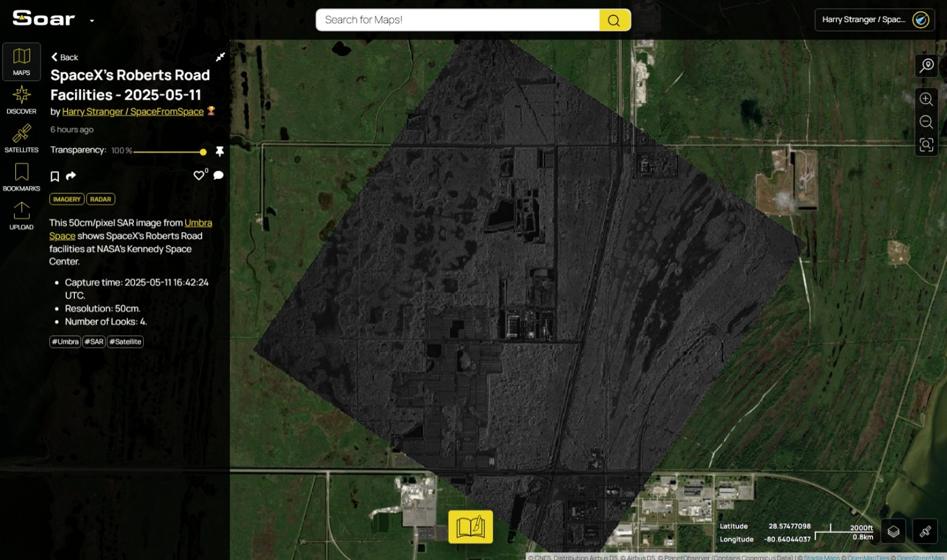The width and height of the screenshot is (947, 560).
Task: Open the yellow map annotation book button
Action: [x=471, y=527]
